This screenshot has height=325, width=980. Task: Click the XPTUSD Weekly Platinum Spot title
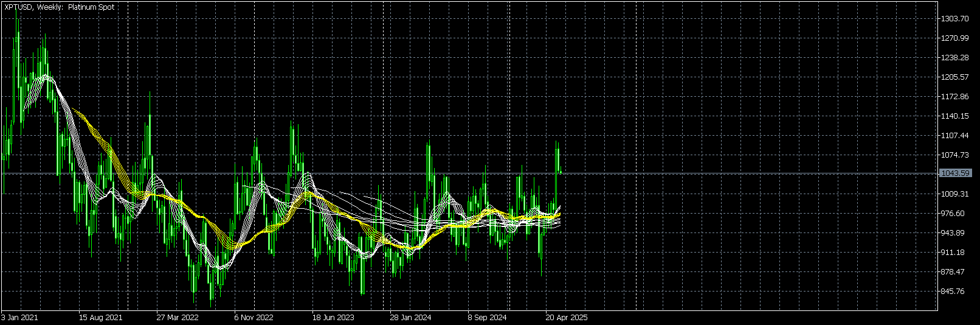click(59, 7)
